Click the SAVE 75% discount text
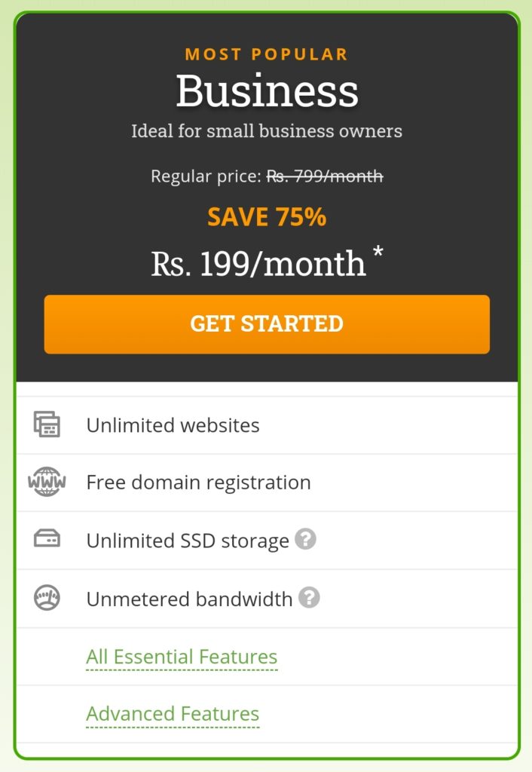Viewport: 532px width, 772px height. [267, 217]
